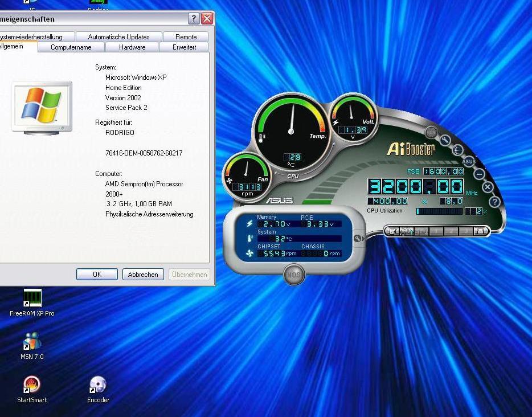Screen dimensions: 532x417
Task: Open StartSmart desktop shortcut
Action: 32,390
